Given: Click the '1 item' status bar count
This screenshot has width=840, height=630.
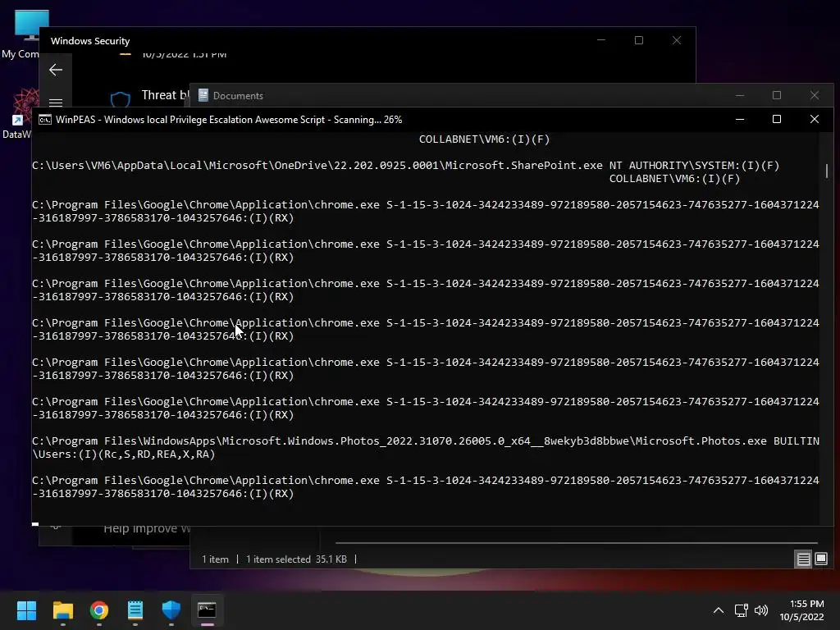Looking at the screenshot, I should click(216, 559).
